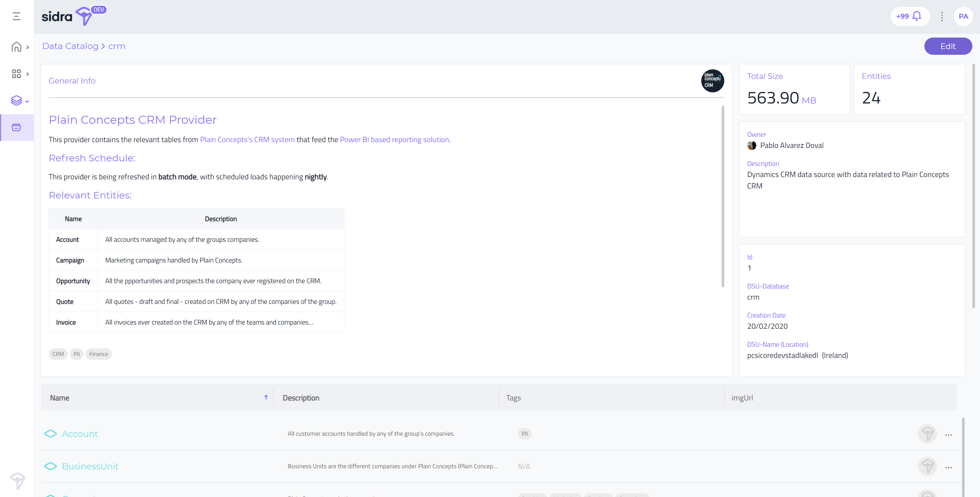This screenshot has width=980, height=497.
Task: Click the PA user avatar
Action: pos(963,16)
